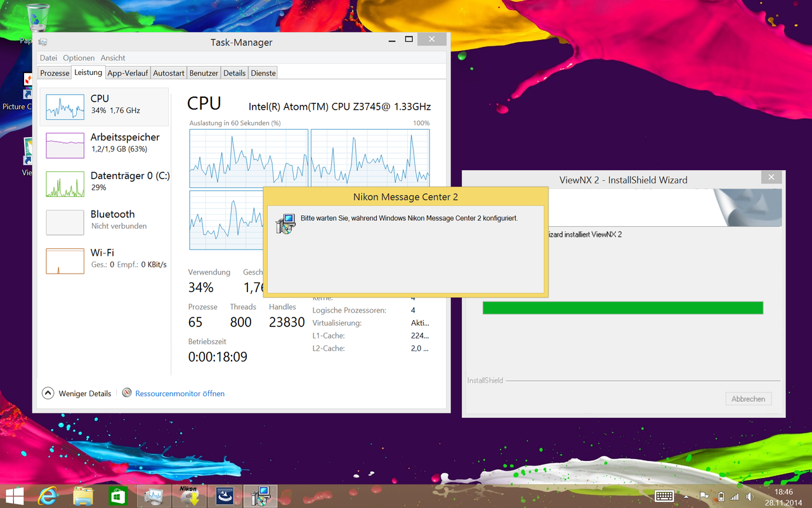The height and width of the screenshot is (508, 812).
Task: Switch to Dienste tab
Action: (x=263, y=73)
